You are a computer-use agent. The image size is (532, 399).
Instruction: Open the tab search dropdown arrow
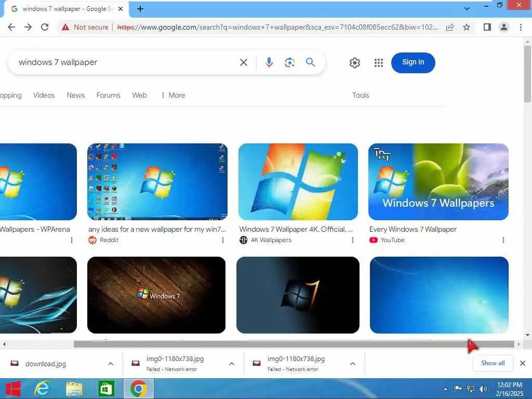click(467, 9)
